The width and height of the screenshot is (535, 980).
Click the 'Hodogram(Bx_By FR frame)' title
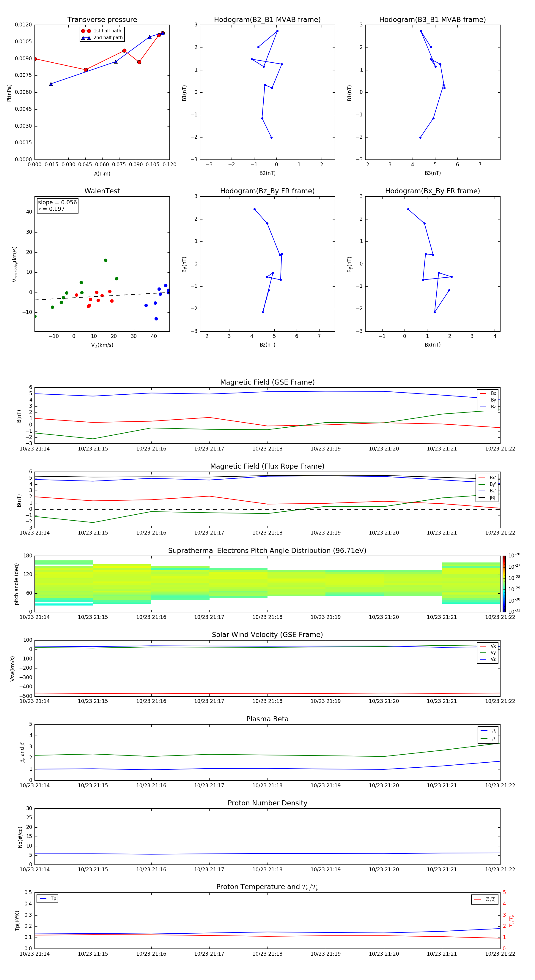[432, 191]
